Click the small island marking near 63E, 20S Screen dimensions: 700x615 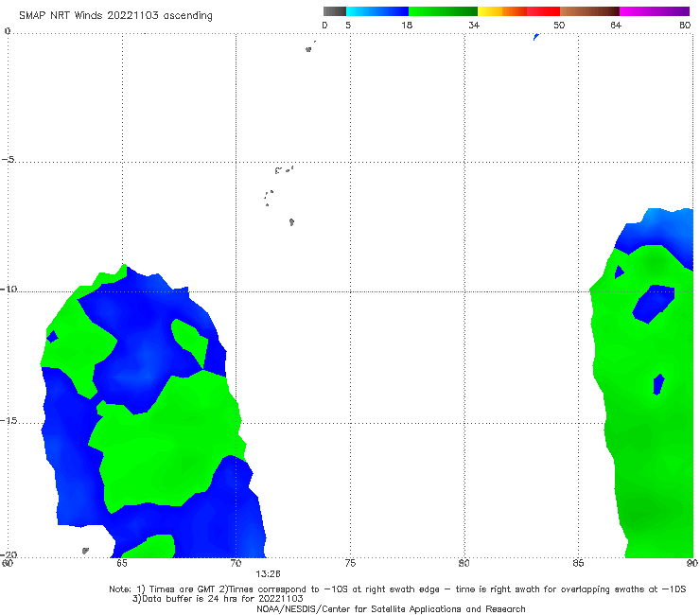85,551
